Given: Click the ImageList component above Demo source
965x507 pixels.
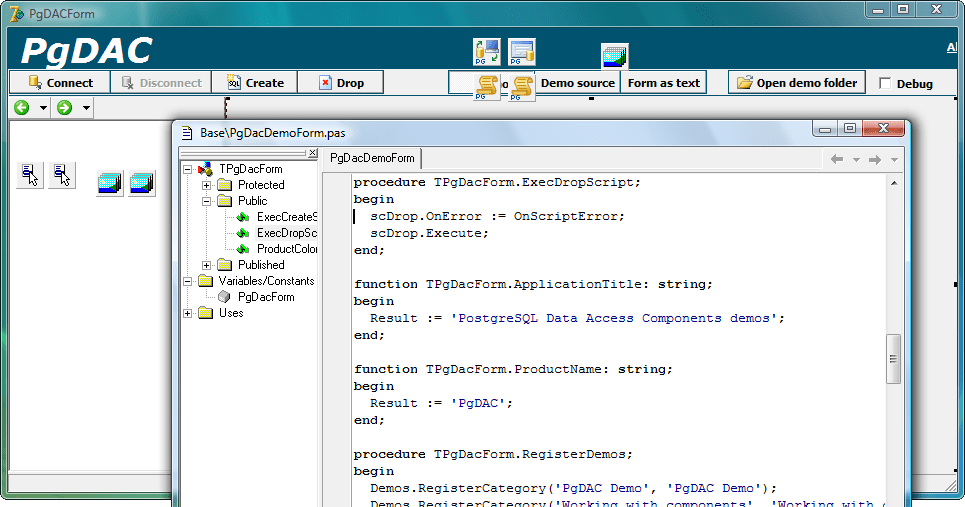Looking at the screenshot, I should point(614,57).
